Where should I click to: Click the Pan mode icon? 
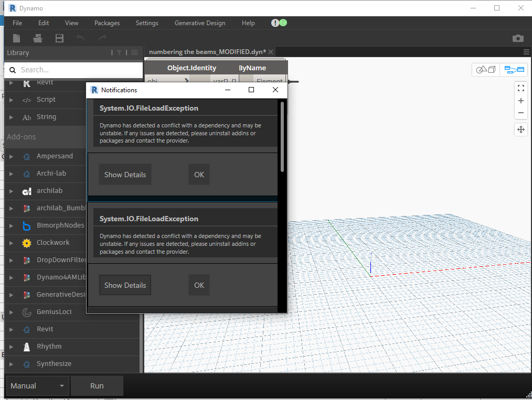point(521,129)
